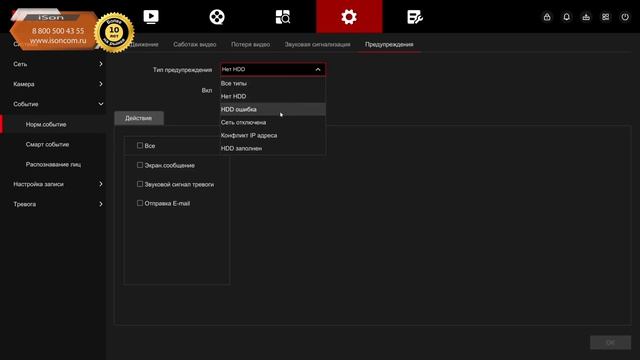Select the settings gear icon
The image size is (640, 360).
click(x=349, y=17)
